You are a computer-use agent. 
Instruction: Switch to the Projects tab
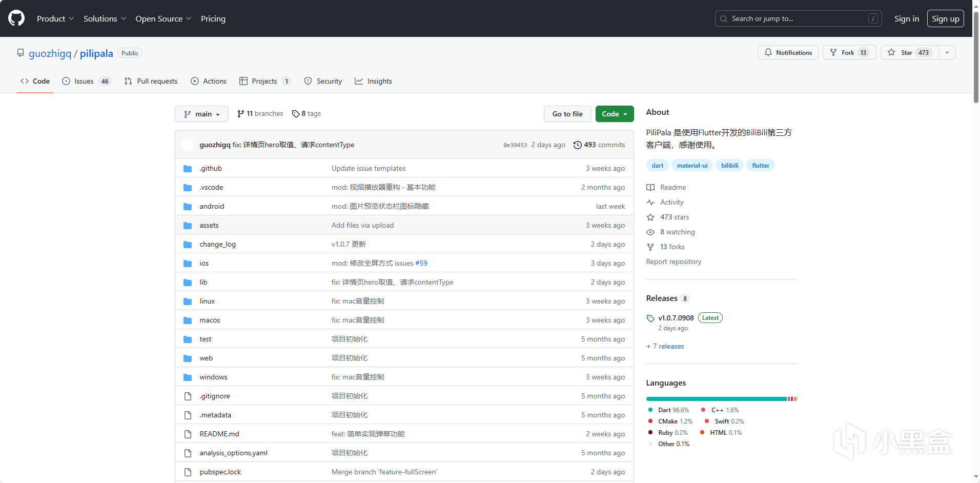click(265, 81)
